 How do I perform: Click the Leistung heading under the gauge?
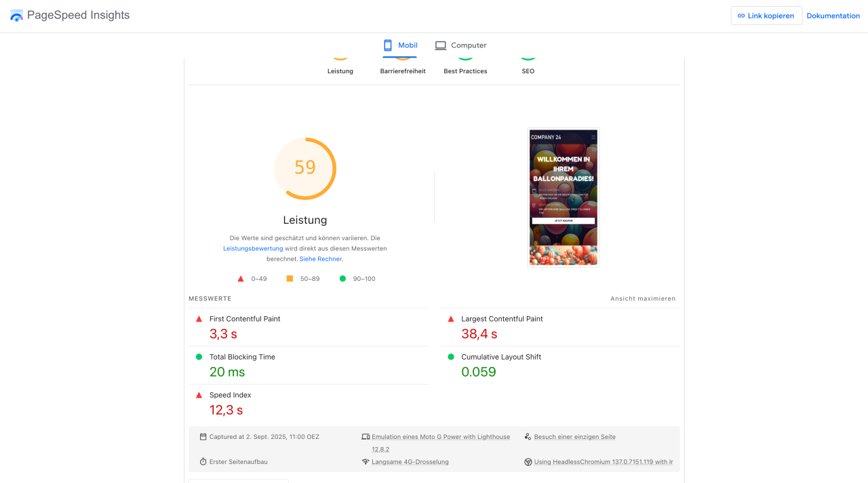[305, 220]
